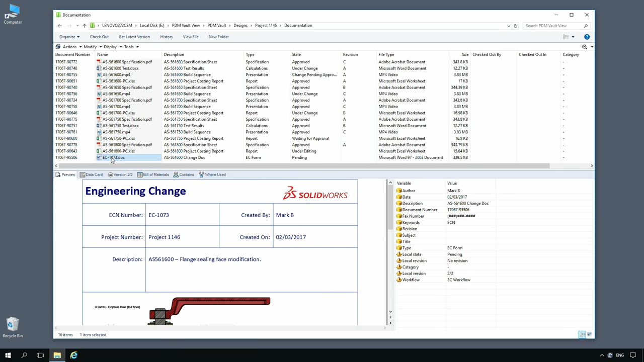
Task: Click the PDF icon of AS-561600 Specification.pdf
Action: [99, 62]
